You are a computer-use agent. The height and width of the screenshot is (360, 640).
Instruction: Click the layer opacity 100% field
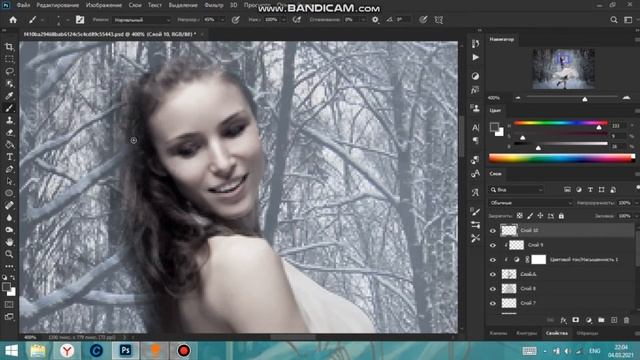(624, 203)
